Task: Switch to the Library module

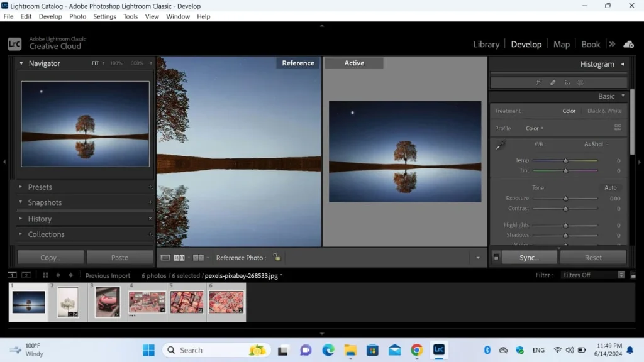Action: click(x=486, y=45)
